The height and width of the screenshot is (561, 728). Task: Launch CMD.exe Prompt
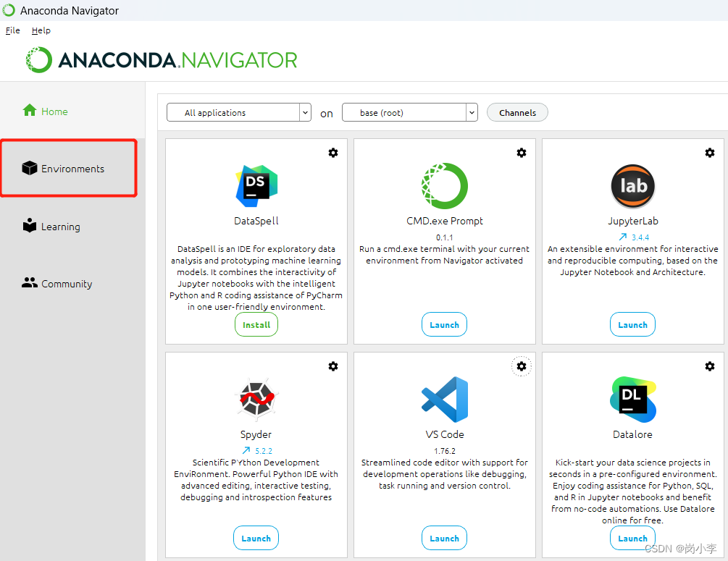pos(444,325)
